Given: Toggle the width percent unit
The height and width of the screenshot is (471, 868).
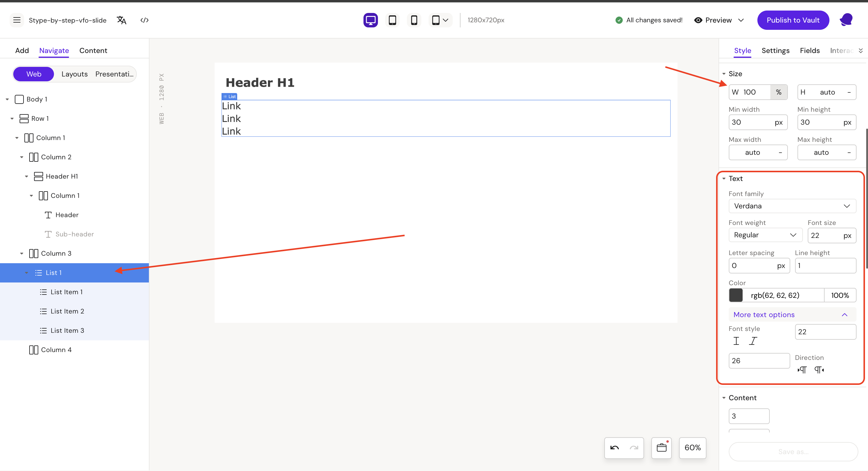Looking at the screenshot, I should tap(778, 92).
